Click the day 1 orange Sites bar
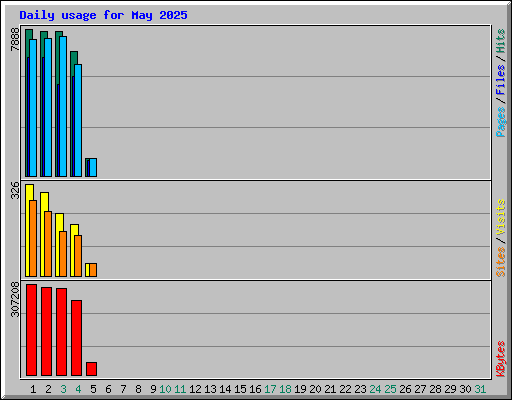Viewport: 512px width, 400px height. point(33,238)
